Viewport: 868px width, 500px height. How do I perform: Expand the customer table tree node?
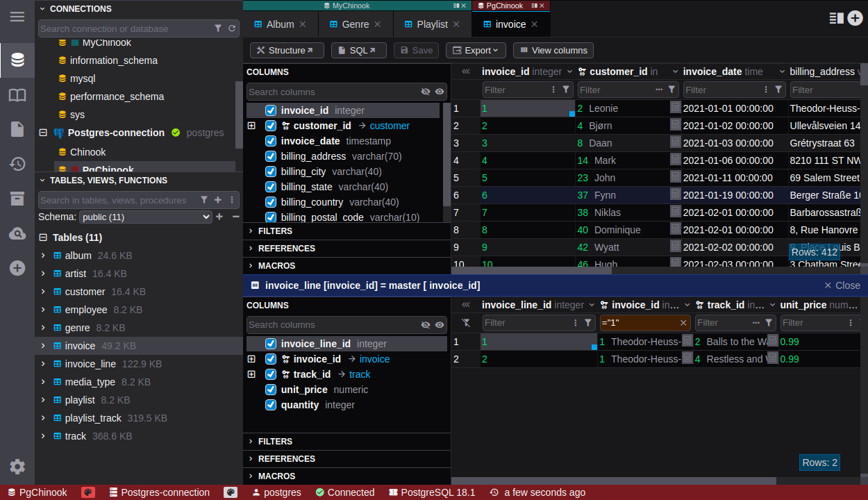point(43,292)
